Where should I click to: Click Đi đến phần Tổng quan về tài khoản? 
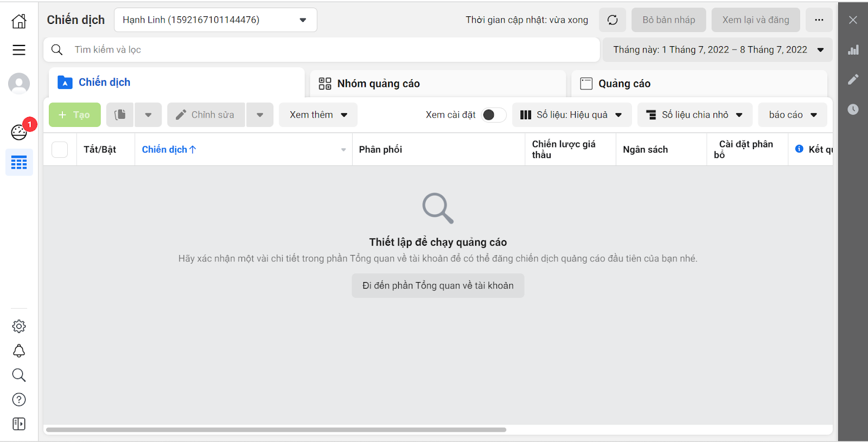(x=438, y=286)
